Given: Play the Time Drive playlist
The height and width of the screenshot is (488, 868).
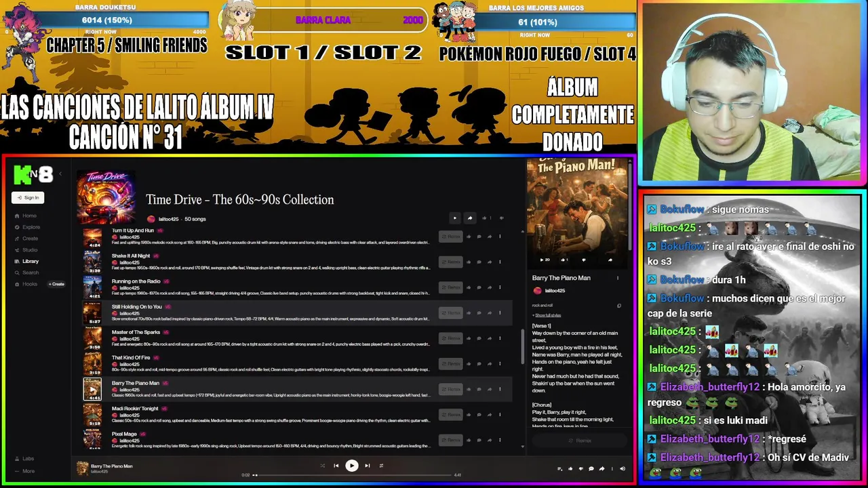Looking at the screenshot, I should (x=454, y=218).
